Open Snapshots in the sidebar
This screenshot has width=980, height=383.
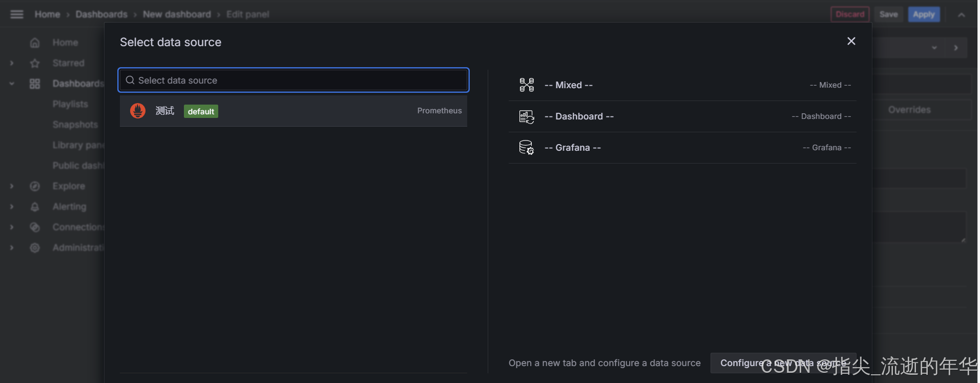pos(75,125)
